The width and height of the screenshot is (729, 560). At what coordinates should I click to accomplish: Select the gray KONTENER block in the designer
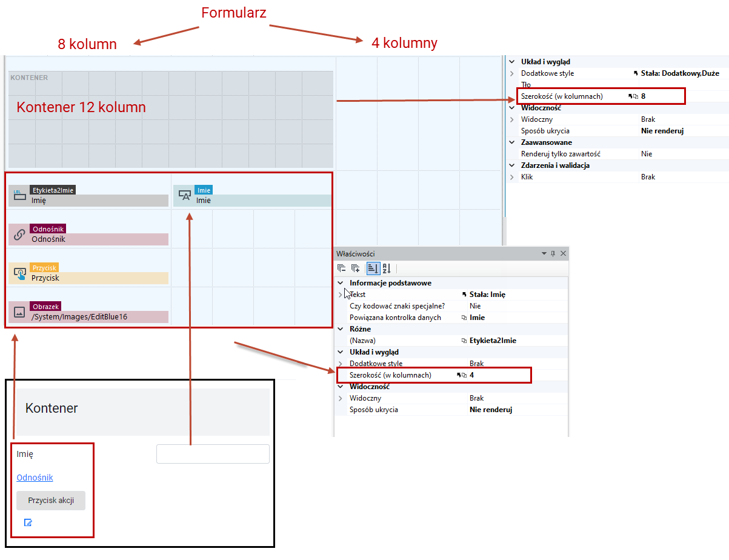click(x=171, y=119)
